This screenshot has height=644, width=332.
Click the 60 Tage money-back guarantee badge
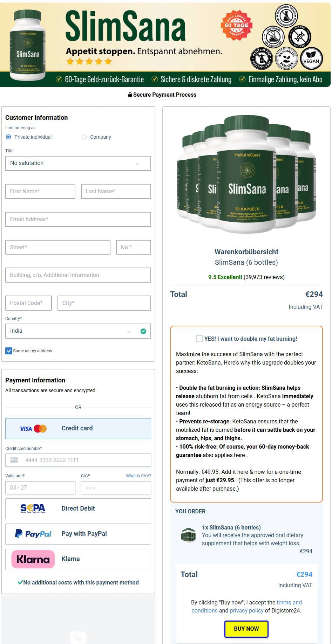[237, 25]
